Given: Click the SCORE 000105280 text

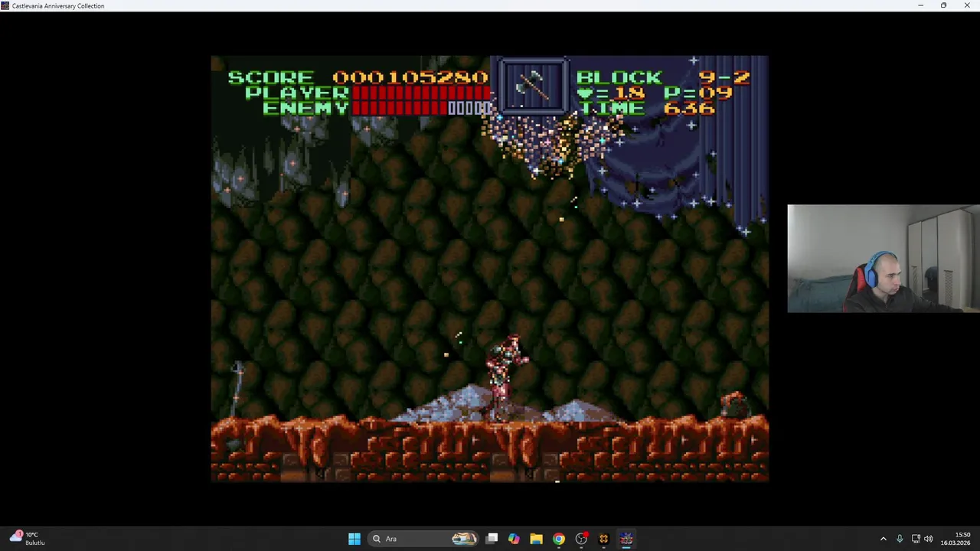Looking at the screenshot, I should pyautogui.click(x=358, y=77).
